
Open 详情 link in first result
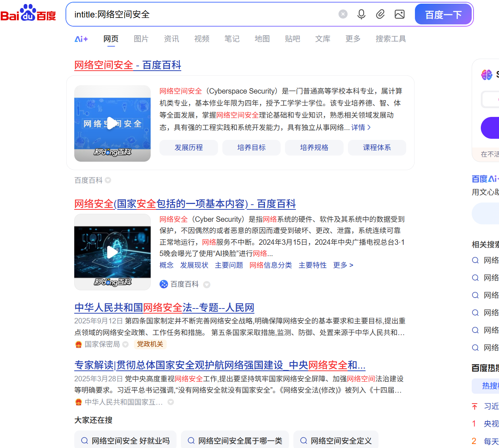361,127
